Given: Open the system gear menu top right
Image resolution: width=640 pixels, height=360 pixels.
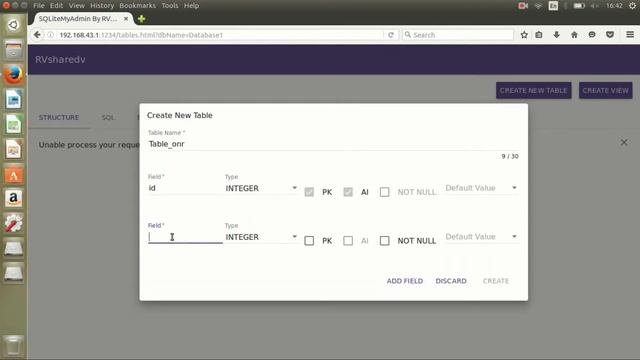Looking at the screenshot, I should click(x=632, y=6).
